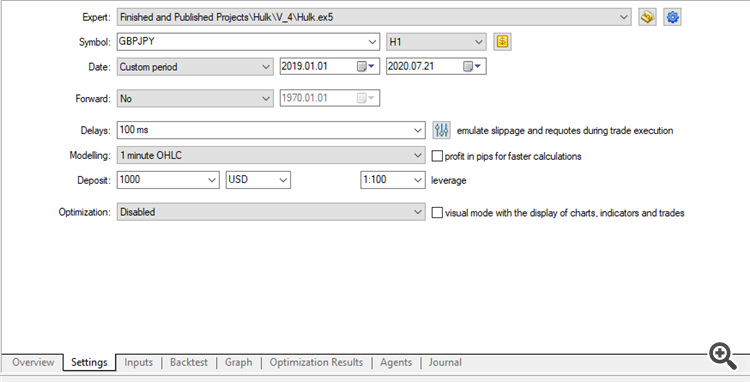
Task: Open the expert file with the yellow icon
Action: [x=647, y=17]
